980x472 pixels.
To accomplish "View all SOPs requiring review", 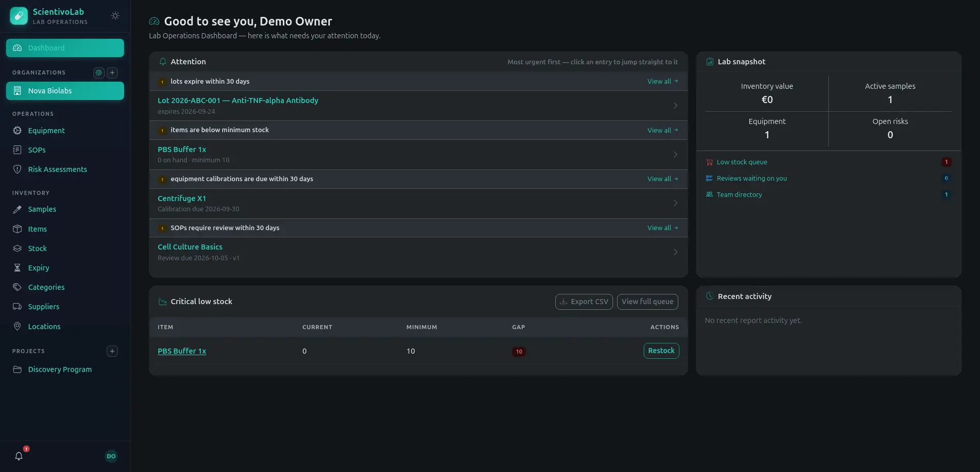I will tap(663, 228).
